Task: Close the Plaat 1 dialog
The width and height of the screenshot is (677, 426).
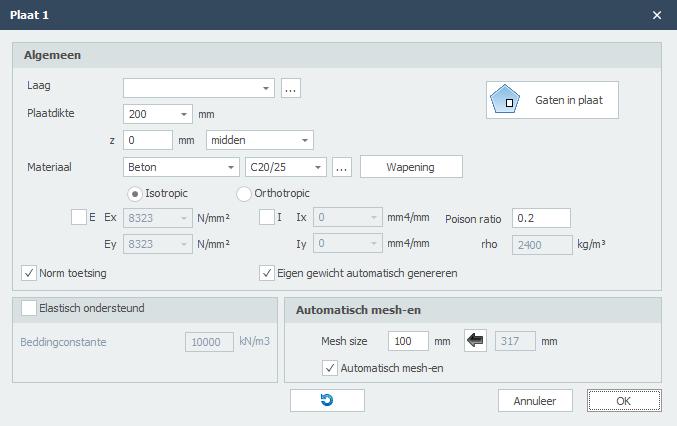Action: [657, 15]
